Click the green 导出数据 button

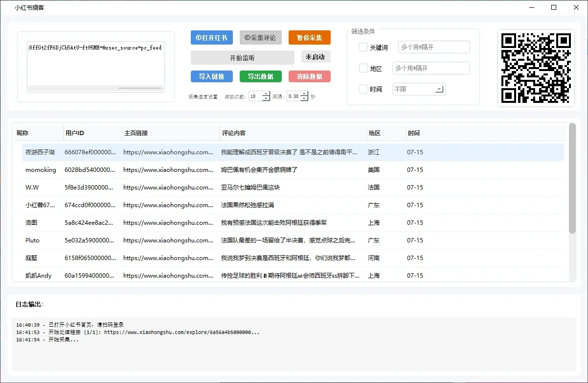coord(260,76)
